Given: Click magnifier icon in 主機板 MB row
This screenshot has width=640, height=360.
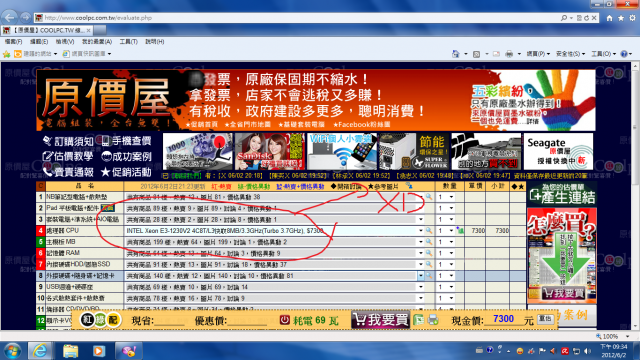Looking at the screenshot, I should 429,242.
